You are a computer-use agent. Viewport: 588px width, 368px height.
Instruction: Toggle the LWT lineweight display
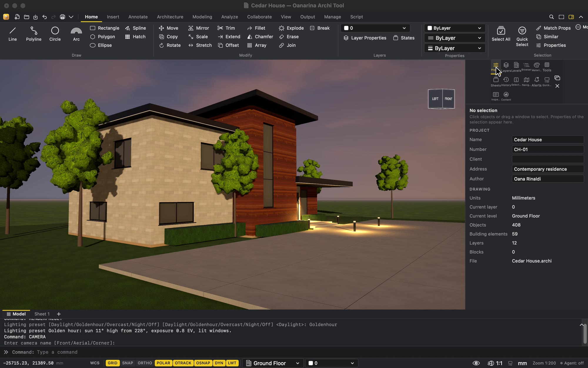point(232,363)
